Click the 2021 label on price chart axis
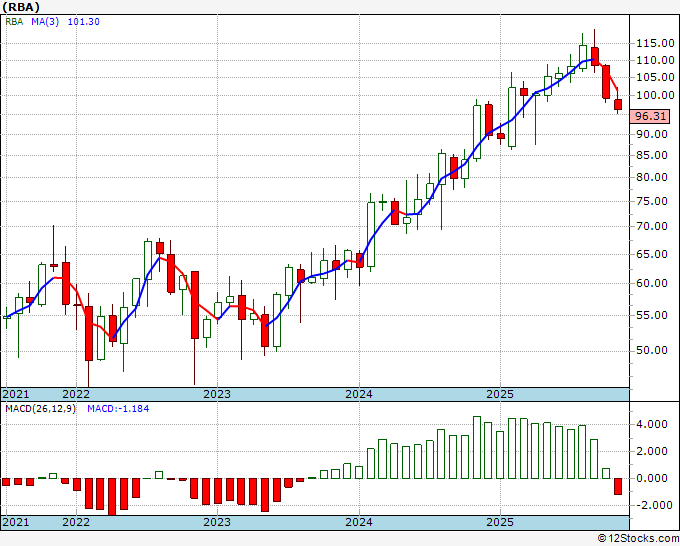This screenshot has height=546, width=680. [16, 394]
